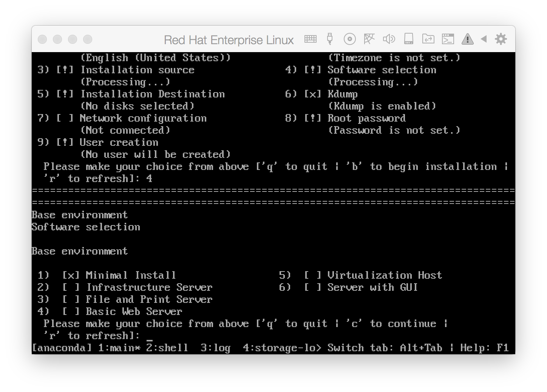Click the Minimal Install label
The width and height of the screenshot is (547, 392).
[131, 275]
